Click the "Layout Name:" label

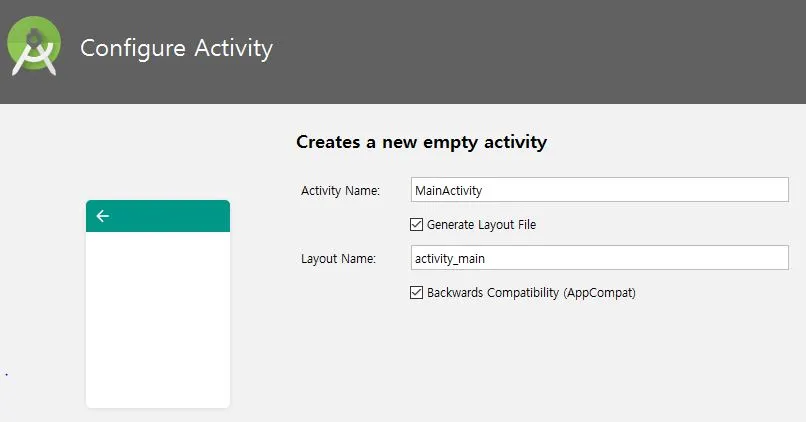click(x=338, y=259)
